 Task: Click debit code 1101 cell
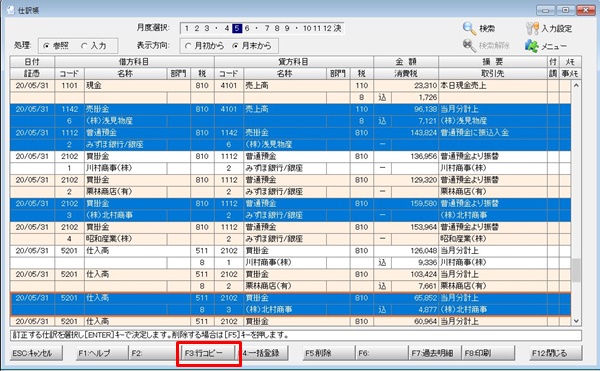(x=69, y=86)
